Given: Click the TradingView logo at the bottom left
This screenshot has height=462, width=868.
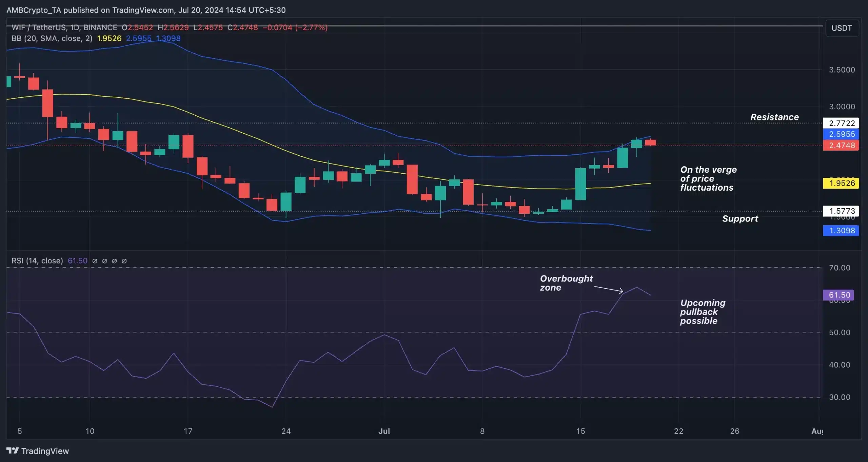Looking at the screenshot, I should [x=38, y=451].
